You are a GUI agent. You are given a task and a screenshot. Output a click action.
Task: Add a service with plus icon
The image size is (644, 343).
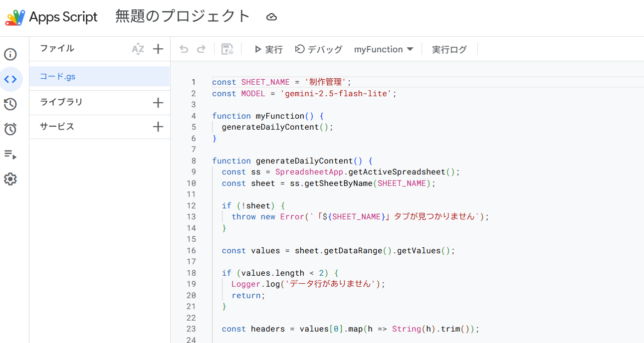click(x=158, y=127)
